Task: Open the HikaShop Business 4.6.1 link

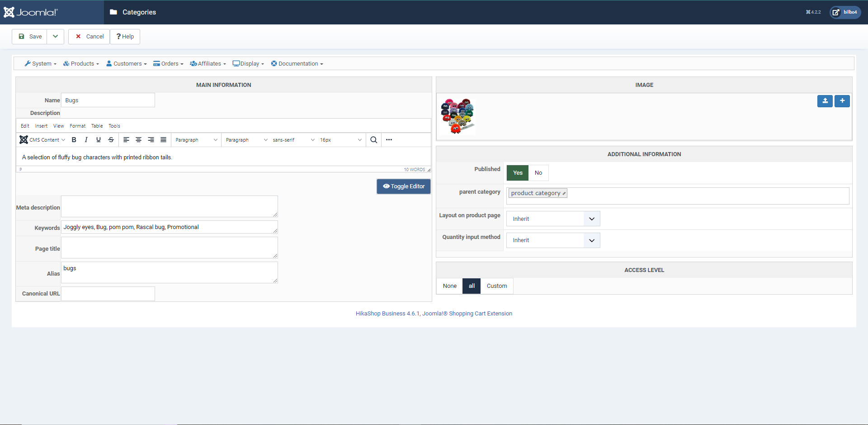Action: click(x=434, y=314)
